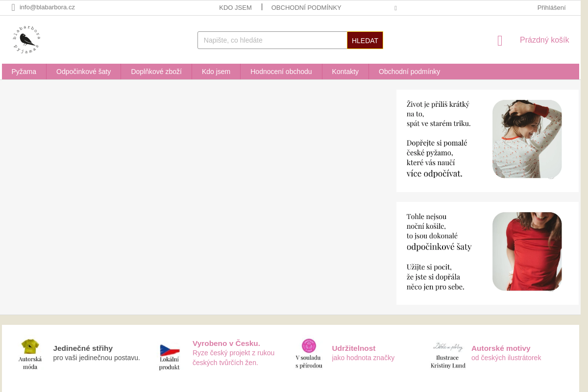Click text 'jako hodnota značky'
The width and height of the screenshot is (588, 392).
(363, 358)
